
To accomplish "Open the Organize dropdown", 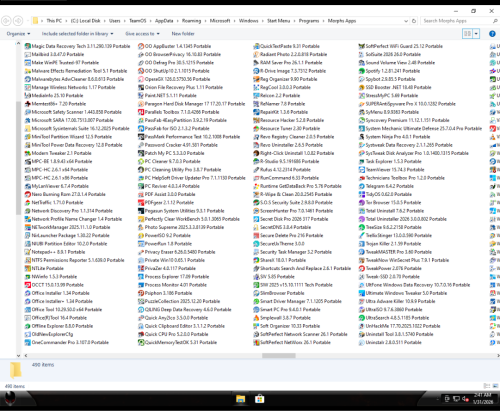I will pos(18,34).
